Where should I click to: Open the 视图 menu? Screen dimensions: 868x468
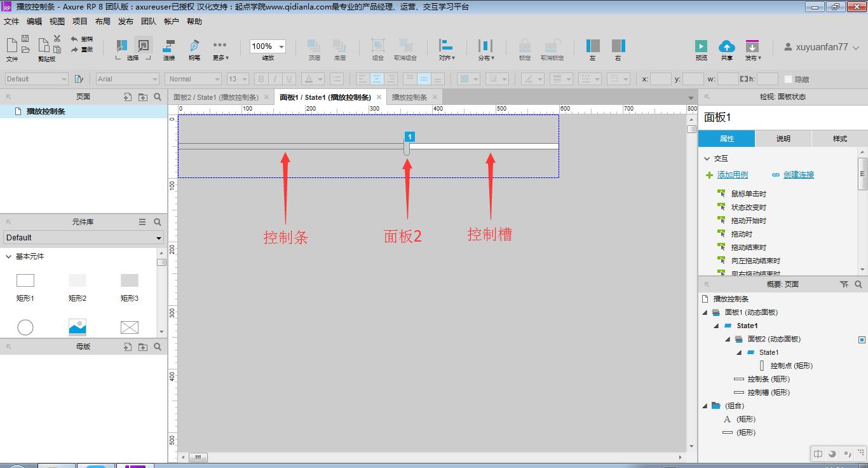[x=57, y=22]
